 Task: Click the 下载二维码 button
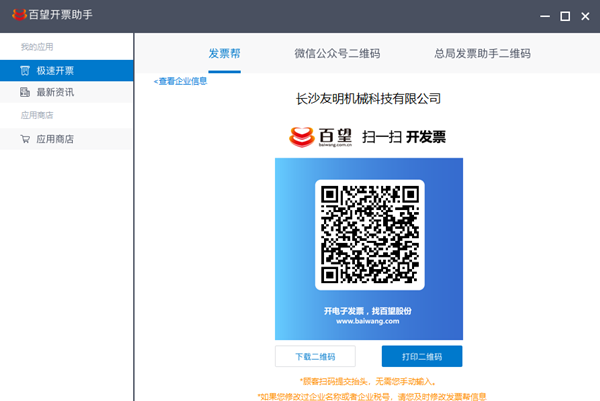click(315, 356)
